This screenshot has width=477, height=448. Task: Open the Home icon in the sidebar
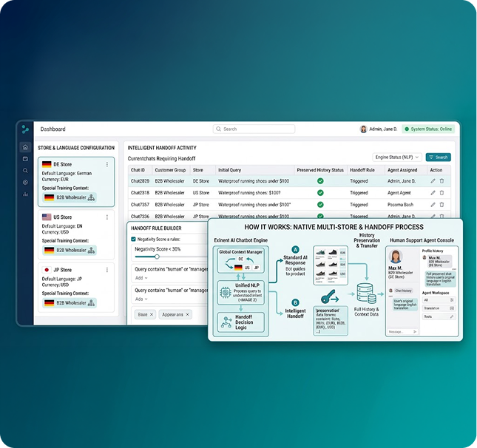coord(25,147)
